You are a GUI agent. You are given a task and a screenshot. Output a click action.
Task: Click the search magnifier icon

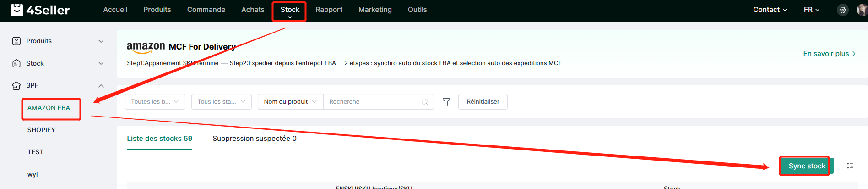point(424,102)
